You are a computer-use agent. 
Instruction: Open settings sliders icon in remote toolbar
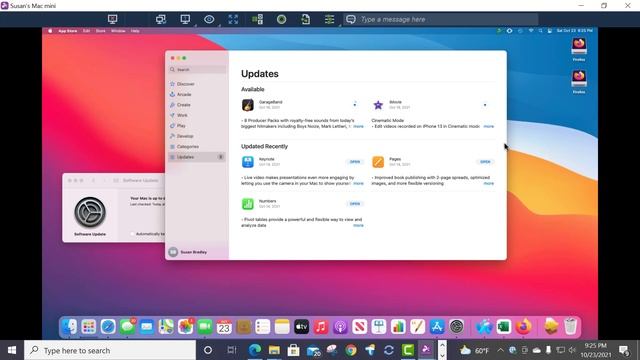[x=329, y=19]
